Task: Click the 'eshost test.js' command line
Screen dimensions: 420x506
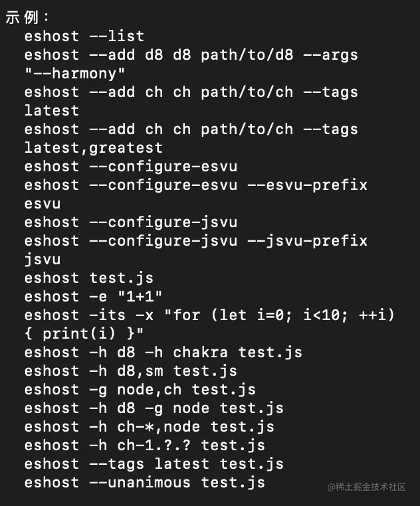Action: click(89, 278)
